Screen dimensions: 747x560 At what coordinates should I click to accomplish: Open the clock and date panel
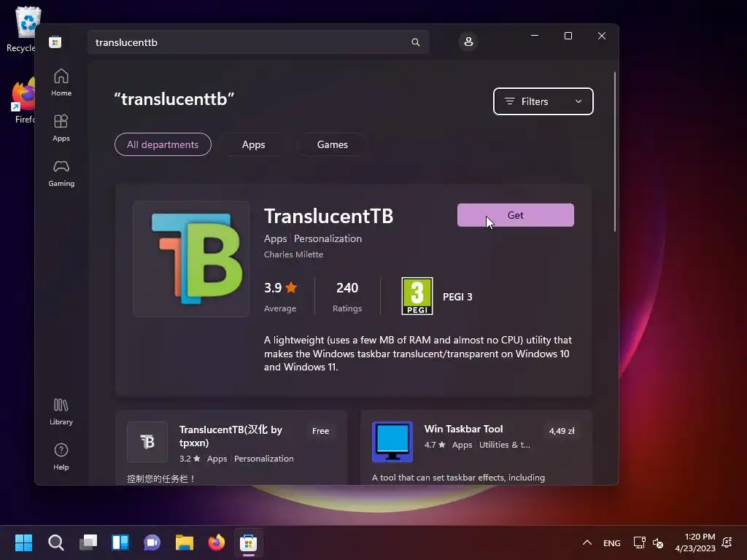coord(695,542)
